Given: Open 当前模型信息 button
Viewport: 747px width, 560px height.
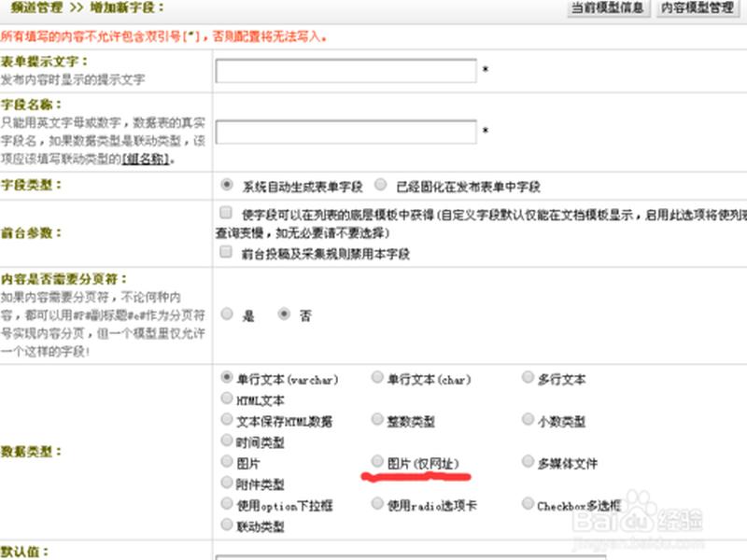Looking at the screenshot, I should 608,8.
